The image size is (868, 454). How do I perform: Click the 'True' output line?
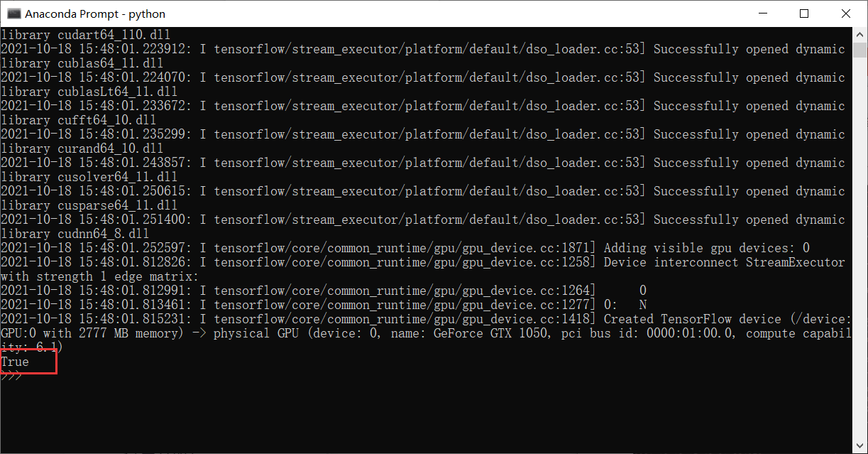tap(15, 362)
